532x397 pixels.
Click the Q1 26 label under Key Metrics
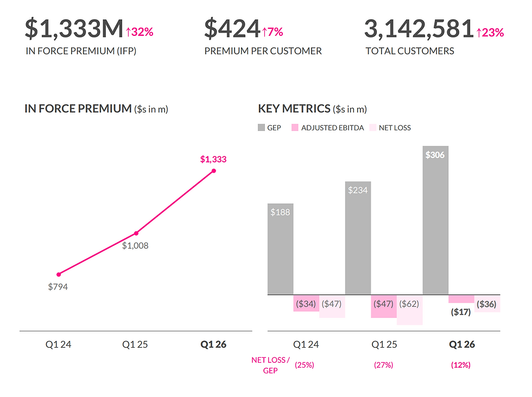462,344
